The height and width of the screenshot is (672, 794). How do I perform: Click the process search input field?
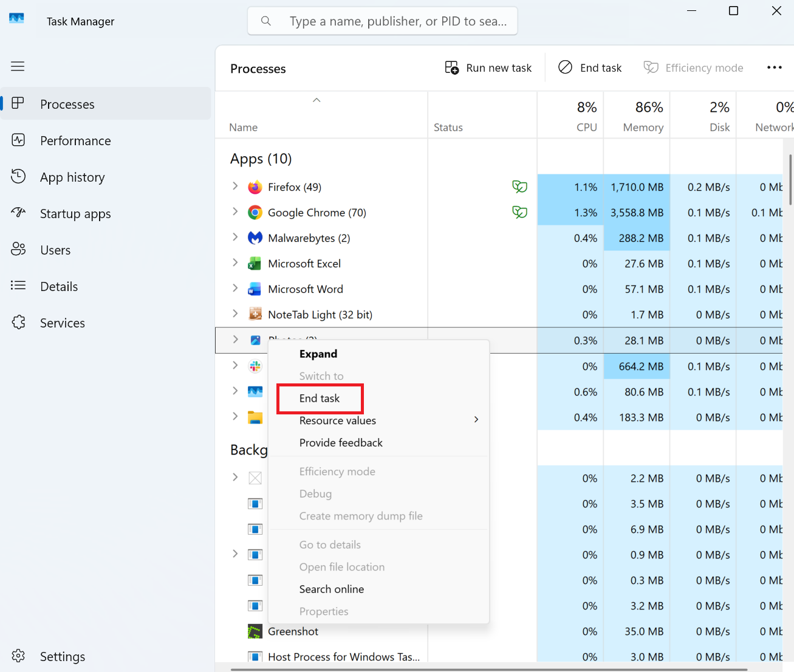(x=383, y=21)
